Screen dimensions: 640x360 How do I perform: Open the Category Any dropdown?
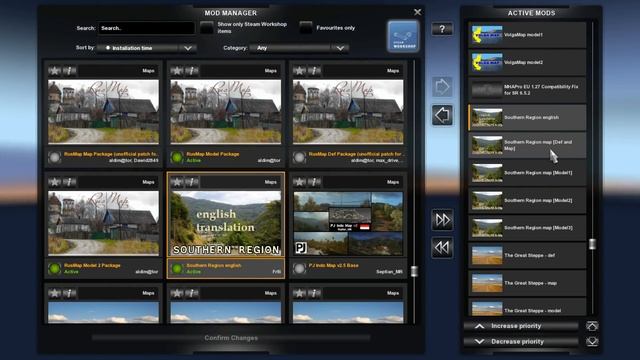(299, 48)
